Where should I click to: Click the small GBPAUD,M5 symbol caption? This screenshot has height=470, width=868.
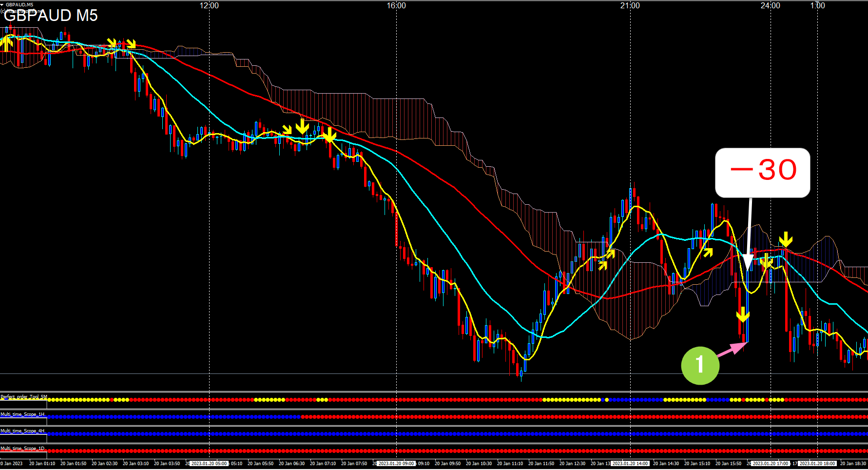click(x=19, y=4)
